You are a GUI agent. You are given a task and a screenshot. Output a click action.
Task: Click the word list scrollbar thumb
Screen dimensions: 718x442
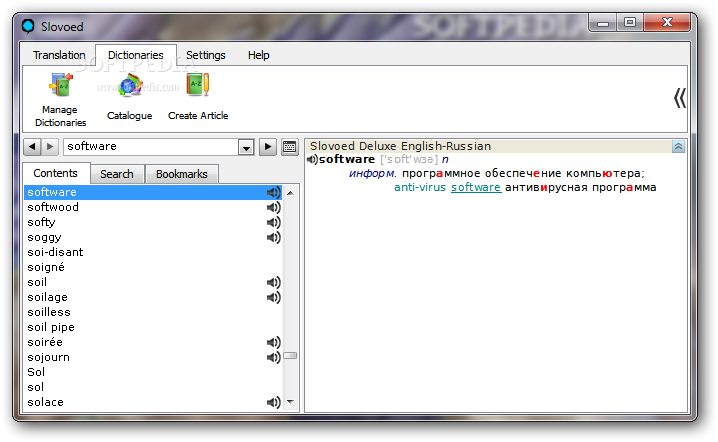290,355
